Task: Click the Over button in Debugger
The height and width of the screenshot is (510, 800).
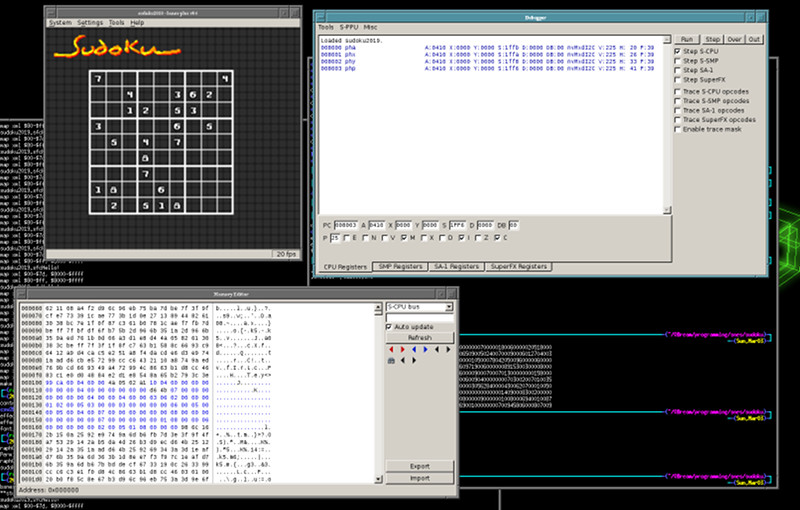Action: click(734, 39)
